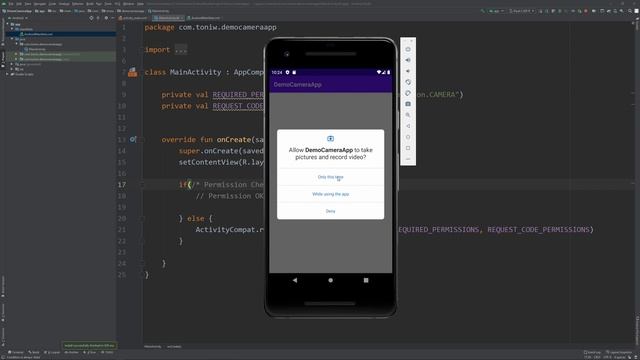This screenshot has height=360, width=640.
Task: Open the Event Log tool window
Action: [x=593, y=352]
